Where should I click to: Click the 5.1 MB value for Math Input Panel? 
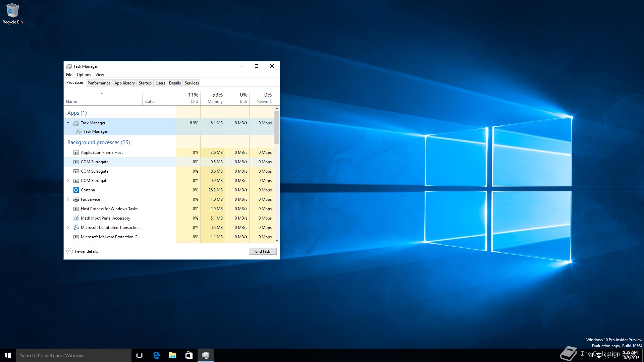(x=217, y=218)
